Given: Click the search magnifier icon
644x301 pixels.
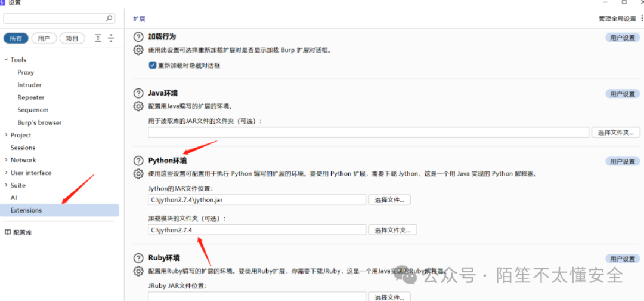Looking at the screenshot, I should 109,18.
